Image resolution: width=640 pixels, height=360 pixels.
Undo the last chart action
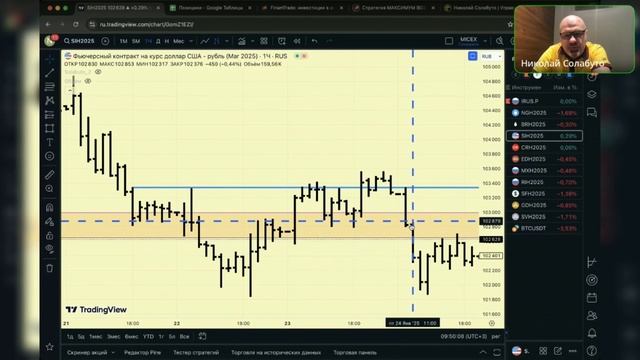click(314, 41)
